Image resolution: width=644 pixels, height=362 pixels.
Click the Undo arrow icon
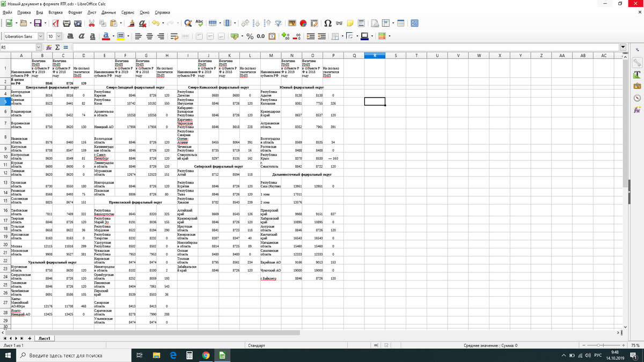click(156, 23)
